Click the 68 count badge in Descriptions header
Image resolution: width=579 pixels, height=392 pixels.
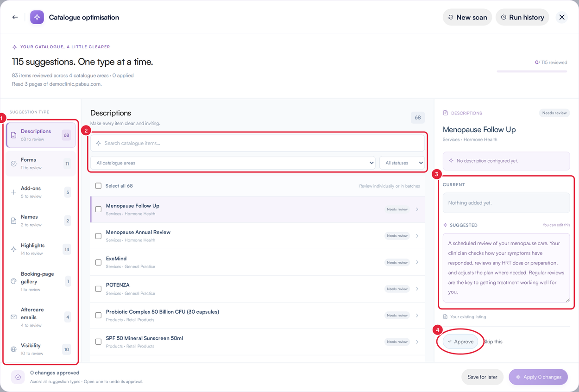418,118
